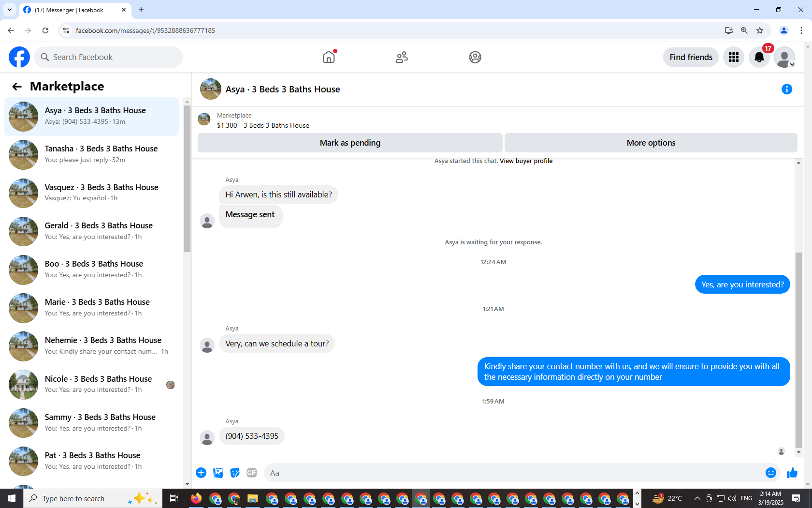Open the $1,300 3 Beds listing link
This screenshot has width=812, height=508.
[263, 125]
